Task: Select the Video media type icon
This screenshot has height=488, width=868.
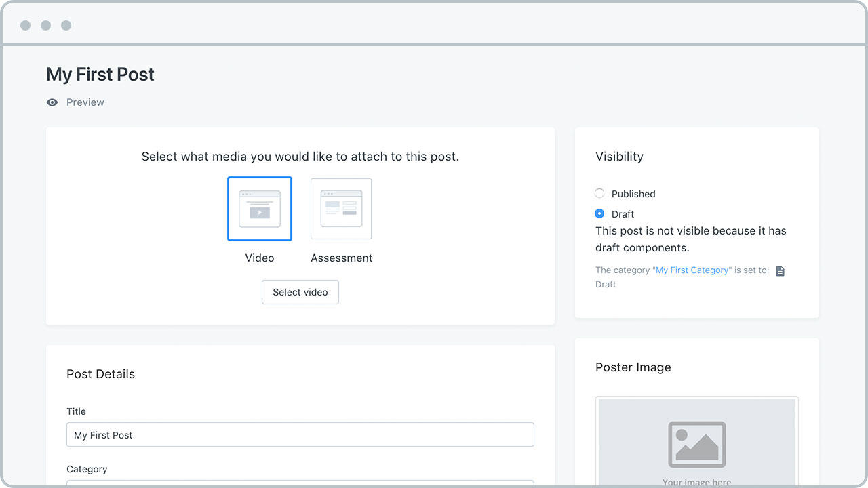Action: coord(260,209)
